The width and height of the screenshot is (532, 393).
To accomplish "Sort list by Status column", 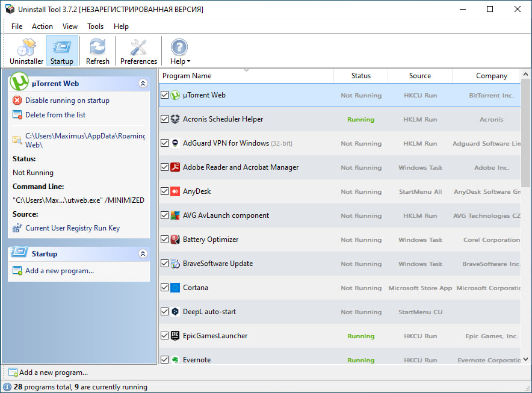I will 360,76.
